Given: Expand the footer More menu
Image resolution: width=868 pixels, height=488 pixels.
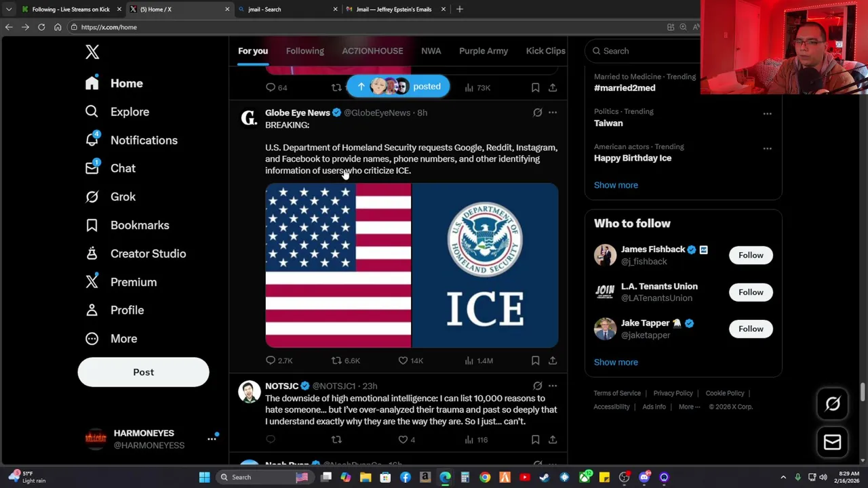Looking at the screenshot, I should (x=690, y=407).
